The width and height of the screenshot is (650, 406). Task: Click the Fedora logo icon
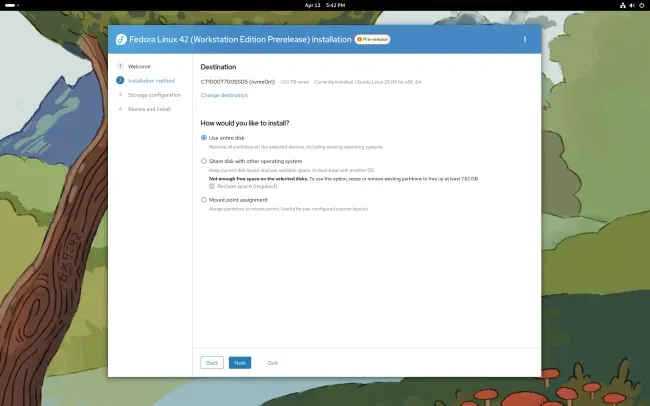coord(121,39)
